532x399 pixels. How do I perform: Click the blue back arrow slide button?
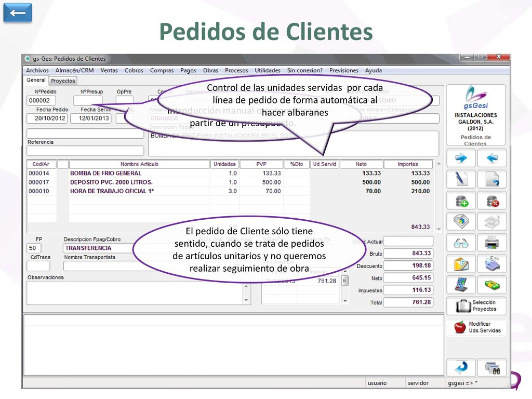[x=18, y=13]
